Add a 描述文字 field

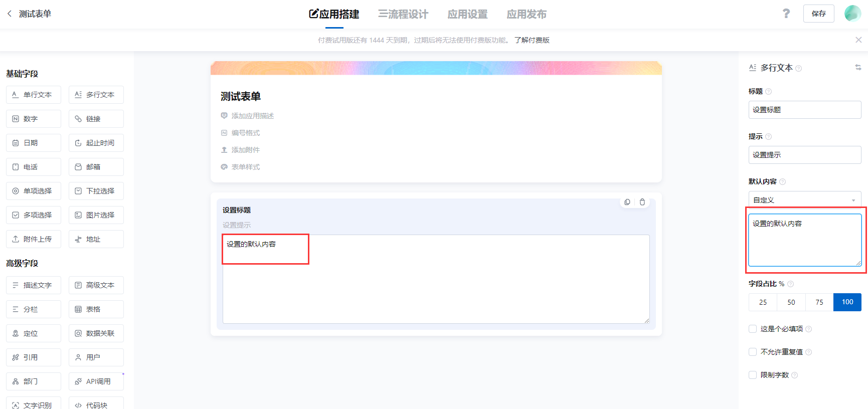34,285
